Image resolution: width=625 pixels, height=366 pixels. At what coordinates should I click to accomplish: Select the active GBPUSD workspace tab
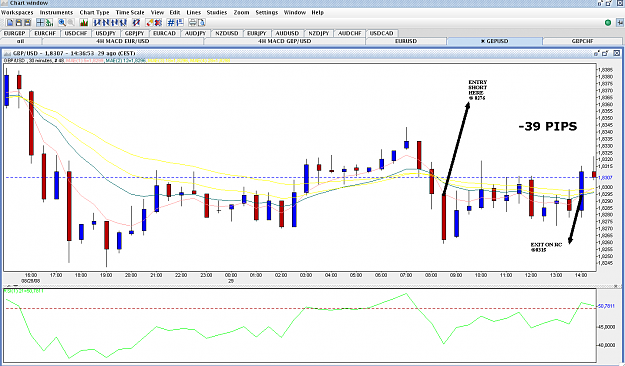[495, 41]
